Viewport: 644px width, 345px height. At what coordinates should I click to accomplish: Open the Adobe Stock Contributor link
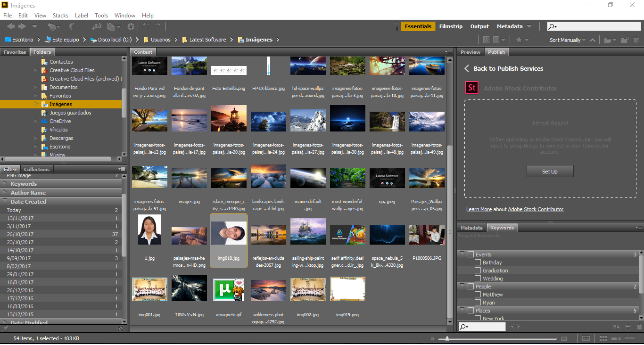(536, 209)
